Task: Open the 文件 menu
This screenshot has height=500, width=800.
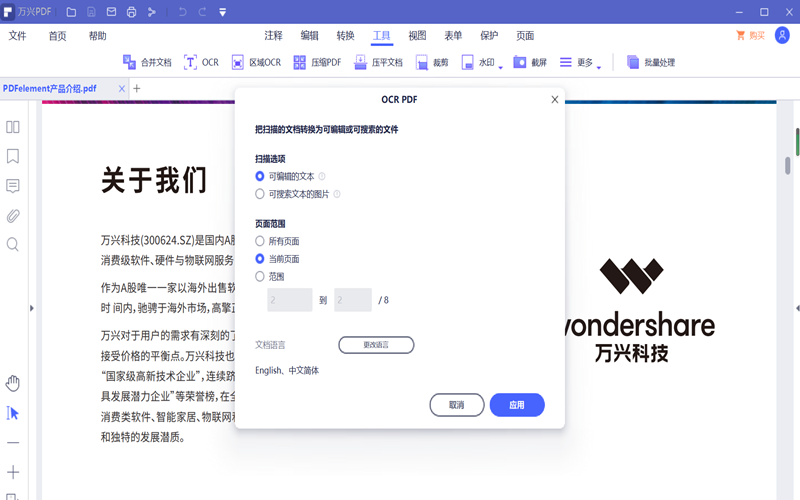Action: [x=18, y=36]
